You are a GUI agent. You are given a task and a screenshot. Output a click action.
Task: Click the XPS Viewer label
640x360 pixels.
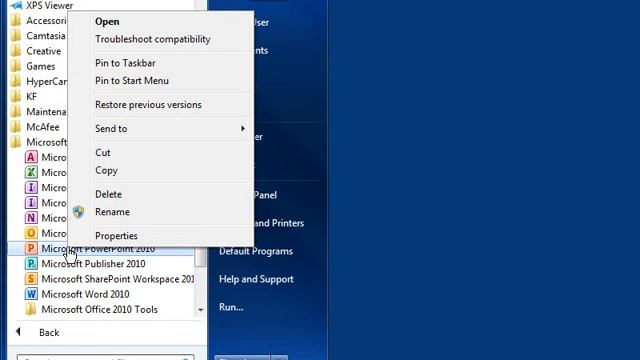click(x=49, y=6)
